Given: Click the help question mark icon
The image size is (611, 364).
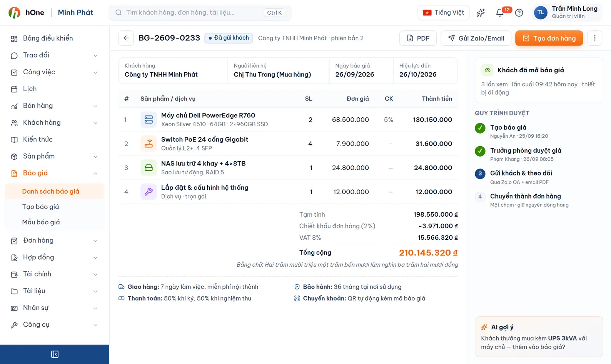Looking at the screenshot, I should pos(519,13).
